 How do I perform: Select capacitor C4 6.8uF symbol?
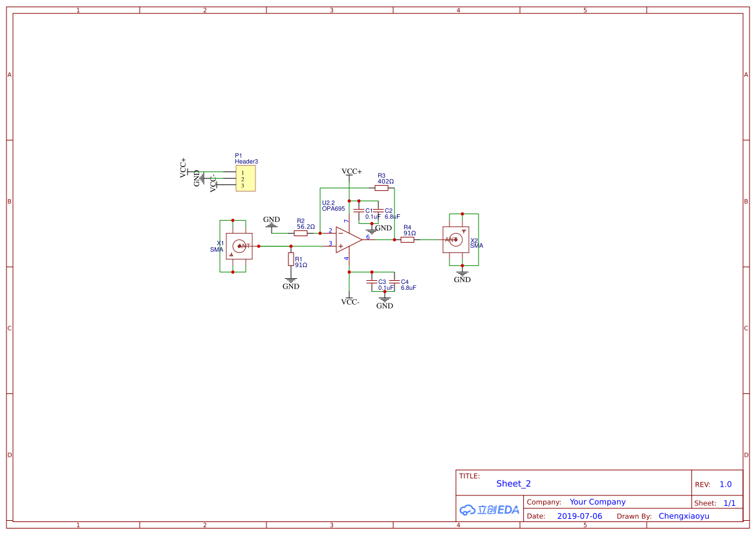click(x=394, y=281)
